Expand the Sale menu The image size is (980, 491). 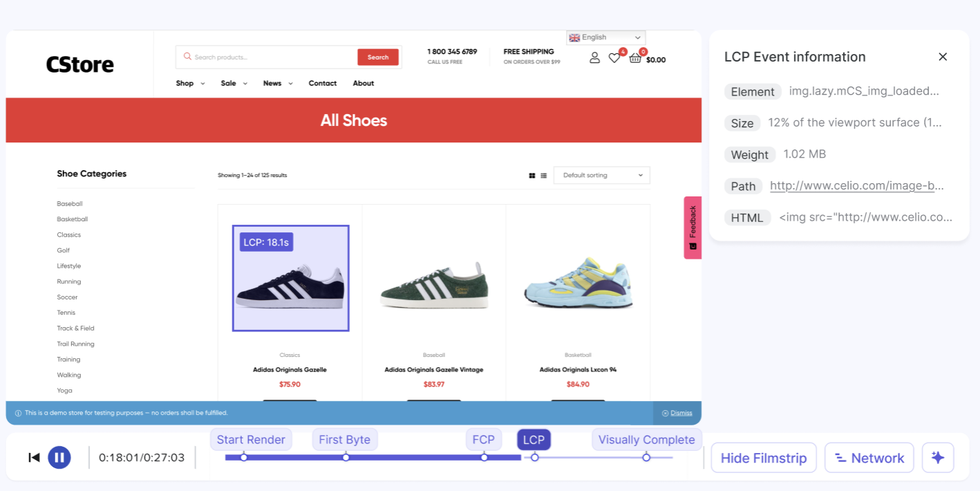coord(234,83)
